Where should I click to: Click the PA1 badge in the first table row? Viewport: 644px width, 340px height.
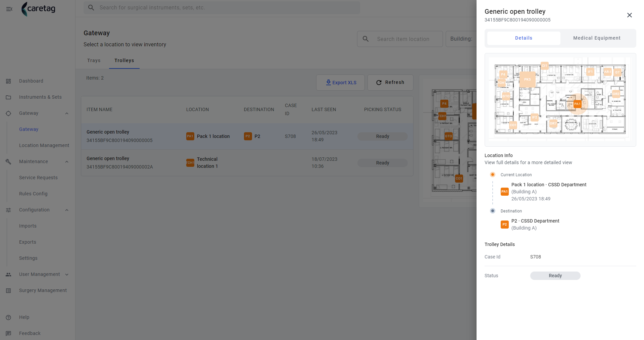(190, 136)
